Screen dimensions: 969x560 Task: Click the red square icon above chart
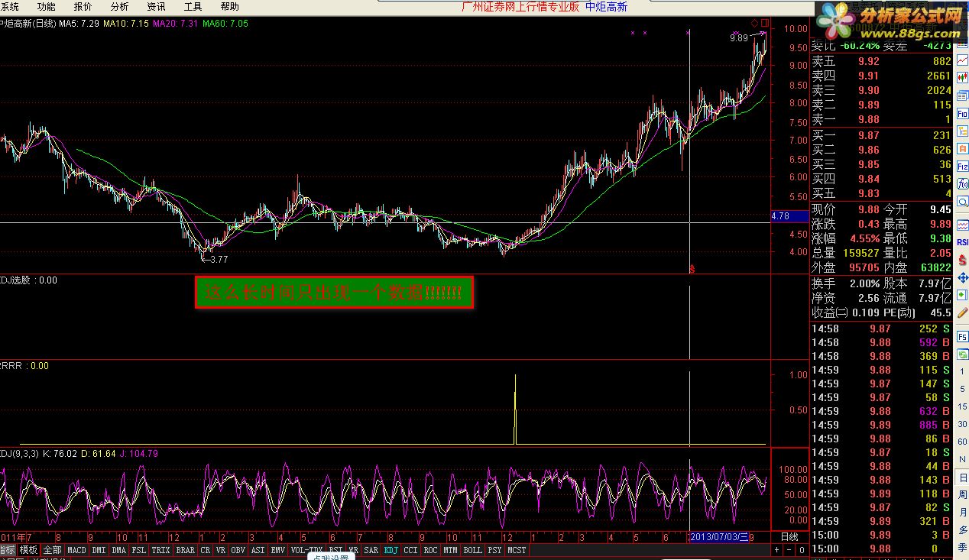pos(765,22)
